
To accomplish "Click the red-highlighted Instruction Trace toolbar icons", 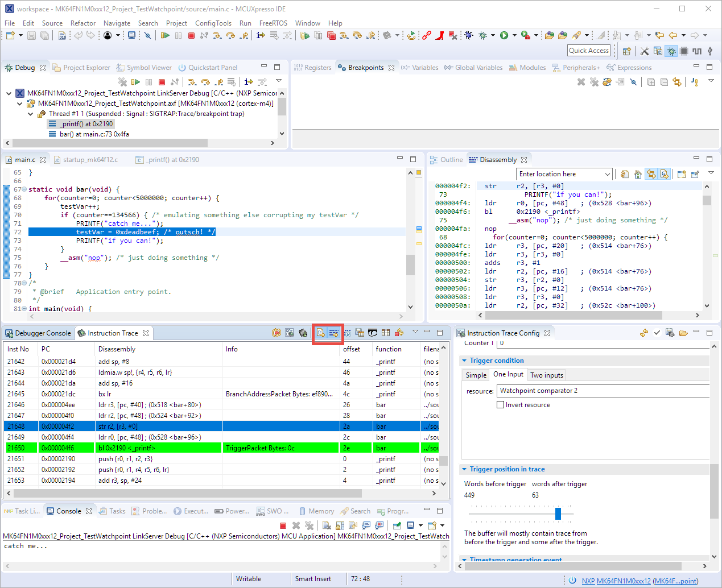I will [327, 333].
